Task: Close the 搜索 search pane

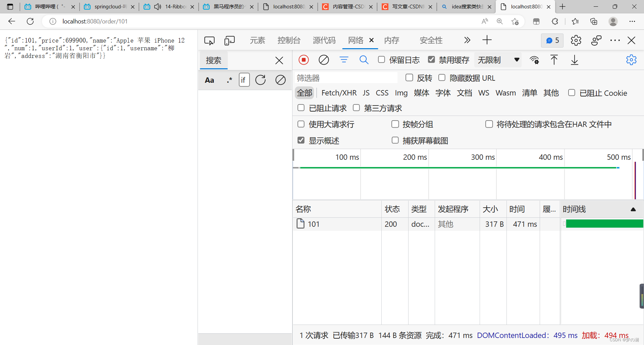Action: pos(279,61)
